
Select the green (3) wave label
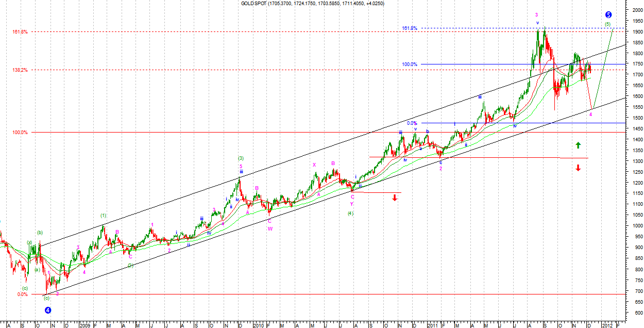(x=240, y=158)
